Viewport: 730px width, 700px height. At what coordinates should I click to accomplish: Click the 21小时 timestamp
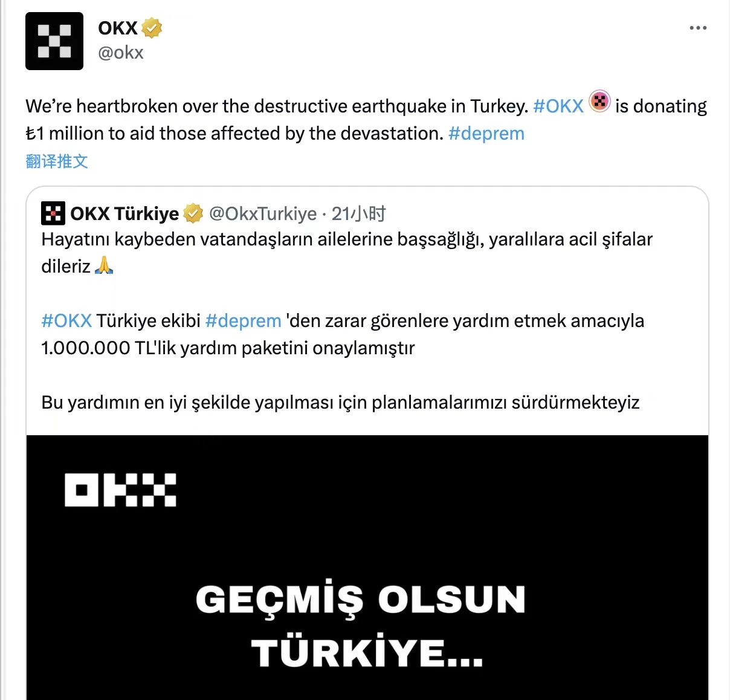tap(359, 213)
